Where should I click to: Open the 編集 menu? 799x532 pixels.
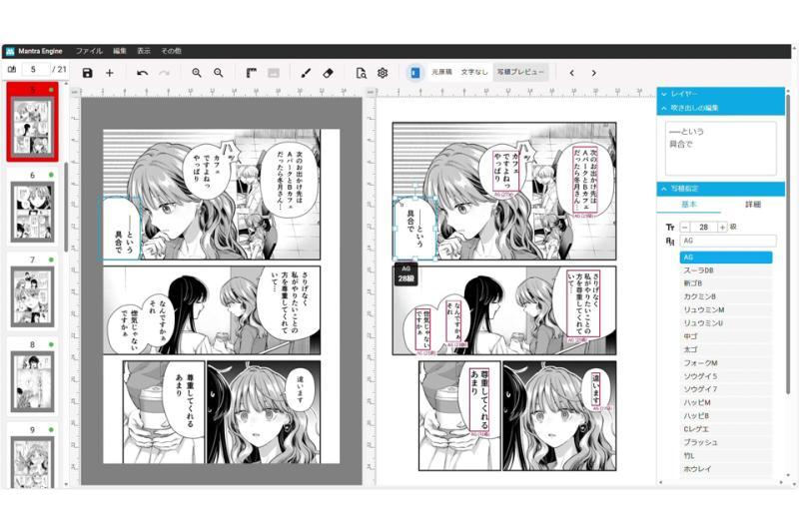[120, 51]
